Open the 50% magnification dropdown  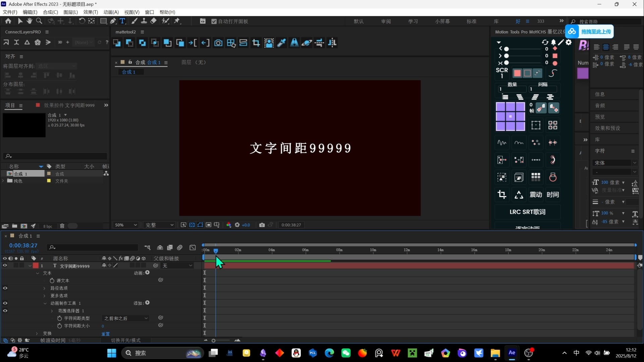126,225
